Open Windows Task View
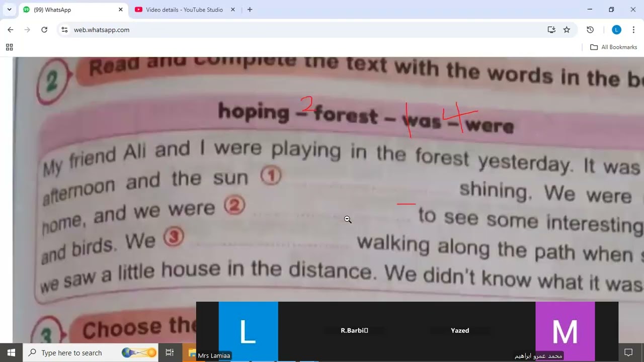644x362 pixels. pyautogui.click(x=170, y=352)
